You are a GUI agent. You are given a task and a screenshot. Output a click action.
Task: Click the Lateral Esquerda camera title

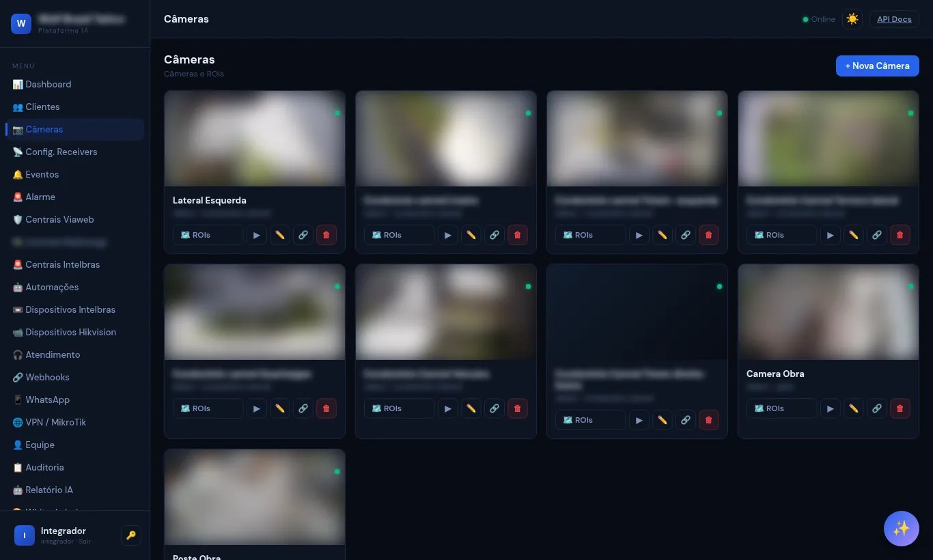210,200
